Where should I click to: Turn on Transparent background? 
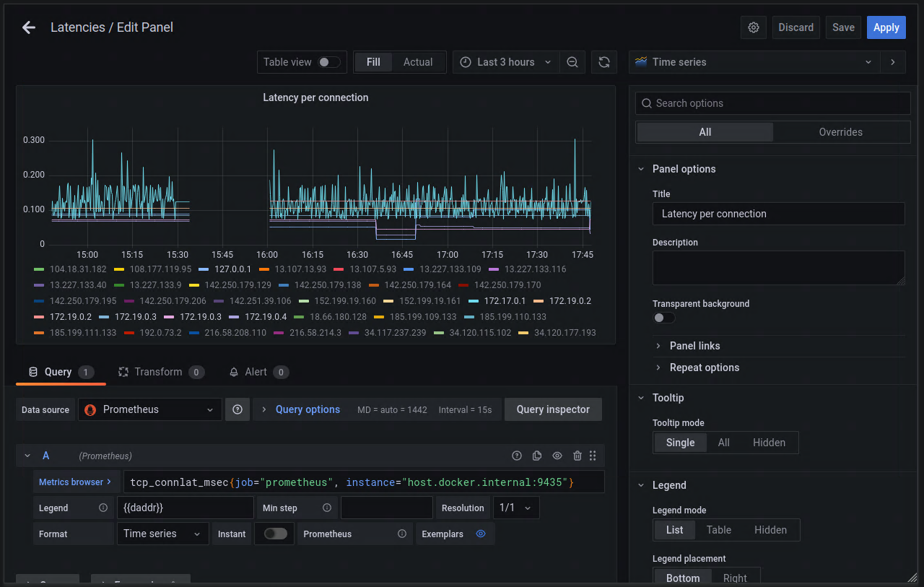663,318
